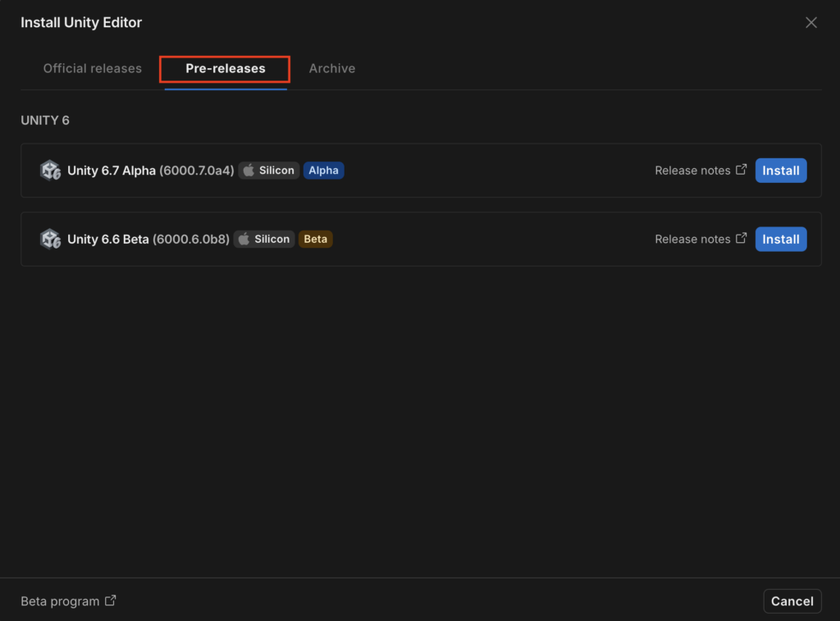This screenshot has height=621, width=840.
Task: Click the 'Unity 6.7 Alpha' title text
Action: click(x=112, y=171)
